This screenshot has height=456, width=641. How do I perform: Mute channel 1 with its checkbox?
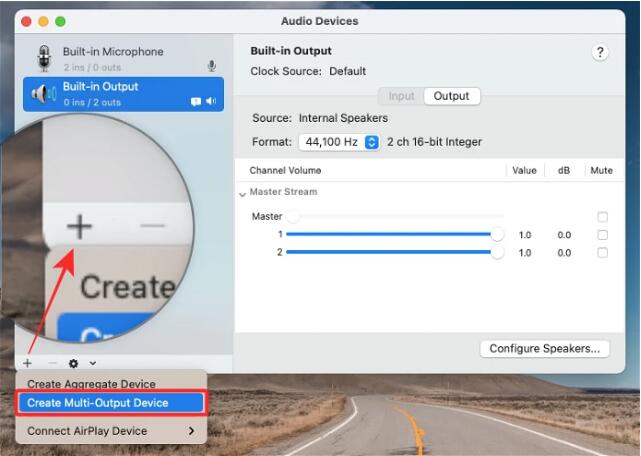pyautogui.click(x=602, y=235)
